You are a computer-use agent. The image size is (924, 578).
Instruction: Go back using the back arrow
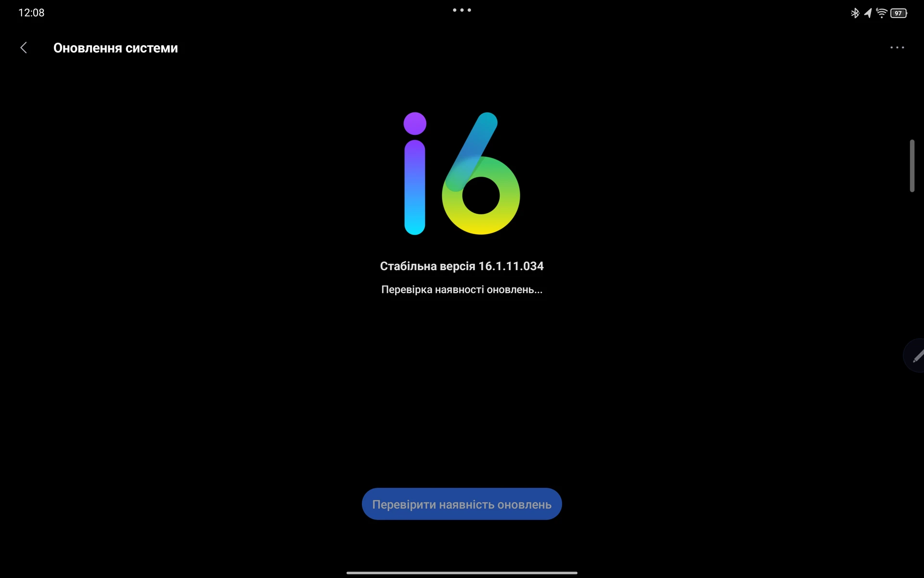24,48
